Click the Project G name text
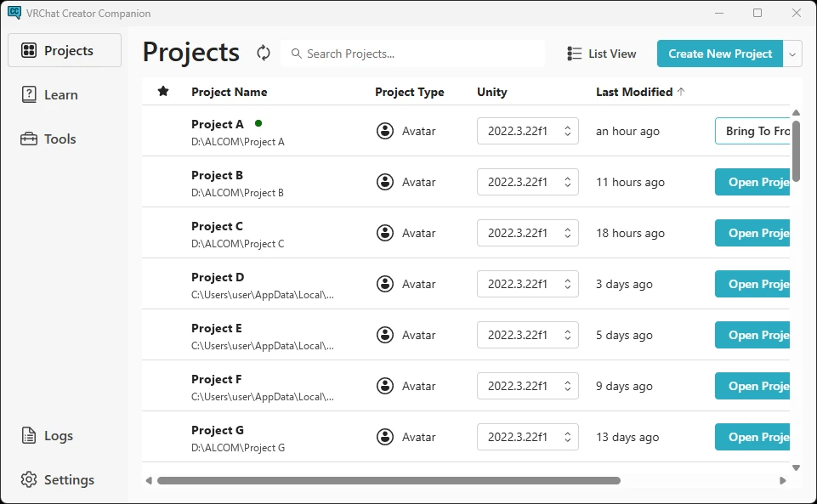The width and height of the screenshot is (817, 504). pyautogui.click(x=218, y=431)
